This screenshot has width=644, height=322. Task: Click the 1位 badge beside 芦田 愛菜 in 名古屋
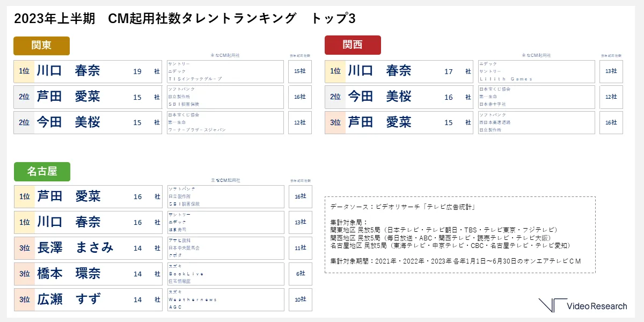[x=25, y=197]
